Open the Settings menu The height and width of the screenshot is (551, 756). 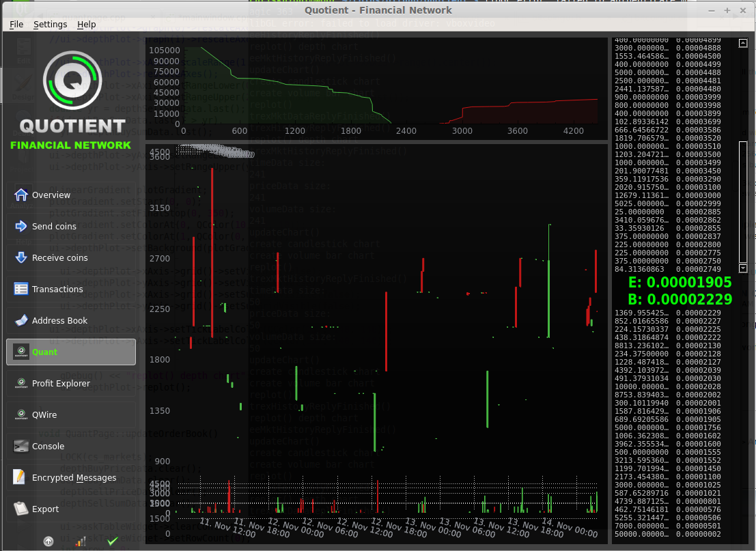pos(50,24)
